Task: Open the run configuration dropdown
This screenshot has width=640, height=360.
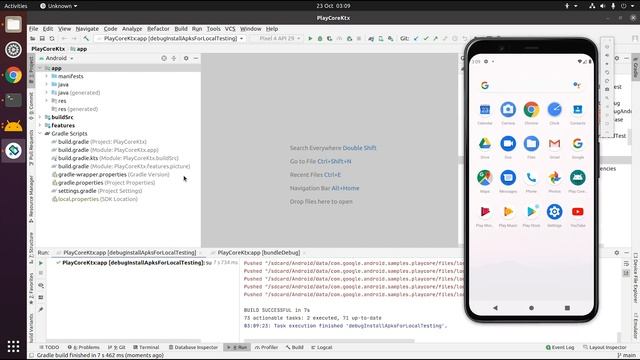Action: (x=170, y=38)
